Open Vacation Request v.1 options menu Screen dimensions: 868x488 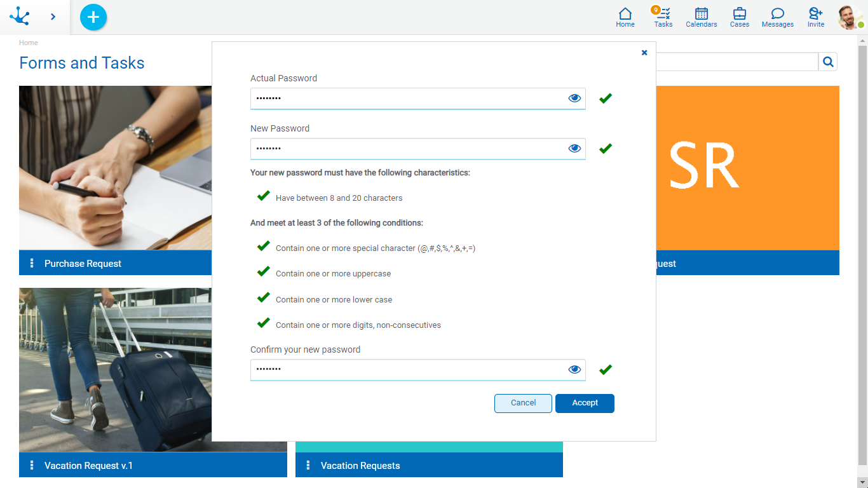(32, 465)
